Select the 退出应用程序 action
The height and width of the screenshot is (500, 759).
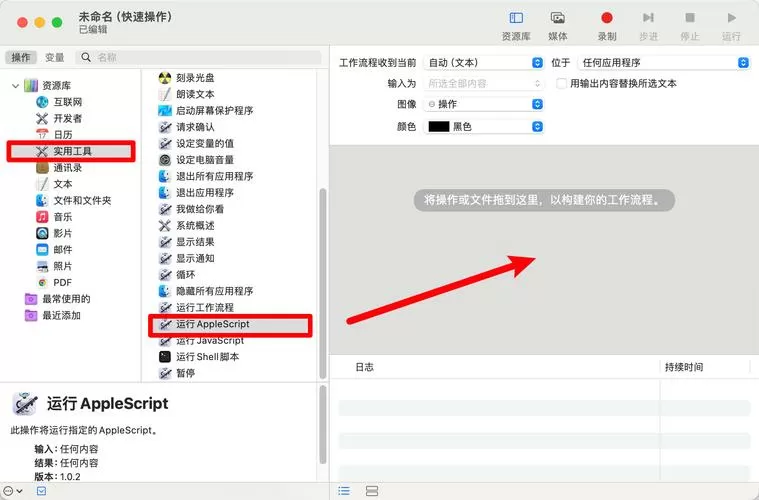(196, 193)
